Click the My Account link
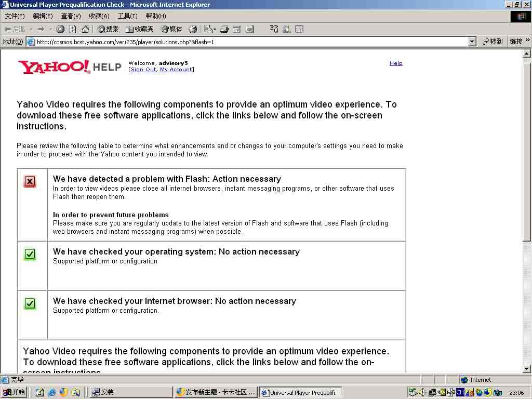532x399 pixels. (x=176, y=70)
